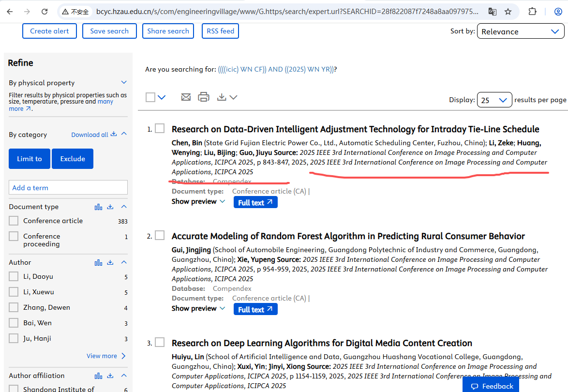The image size is (568, 392).
Task: Open Full text for second result
Action: pyautogui.click(x=255, y=309)
